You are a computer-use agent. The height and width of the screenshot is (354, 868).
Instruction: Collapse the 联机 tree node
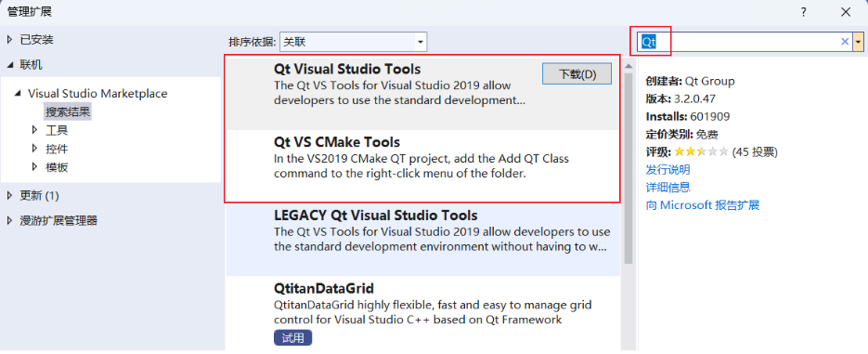9,65
